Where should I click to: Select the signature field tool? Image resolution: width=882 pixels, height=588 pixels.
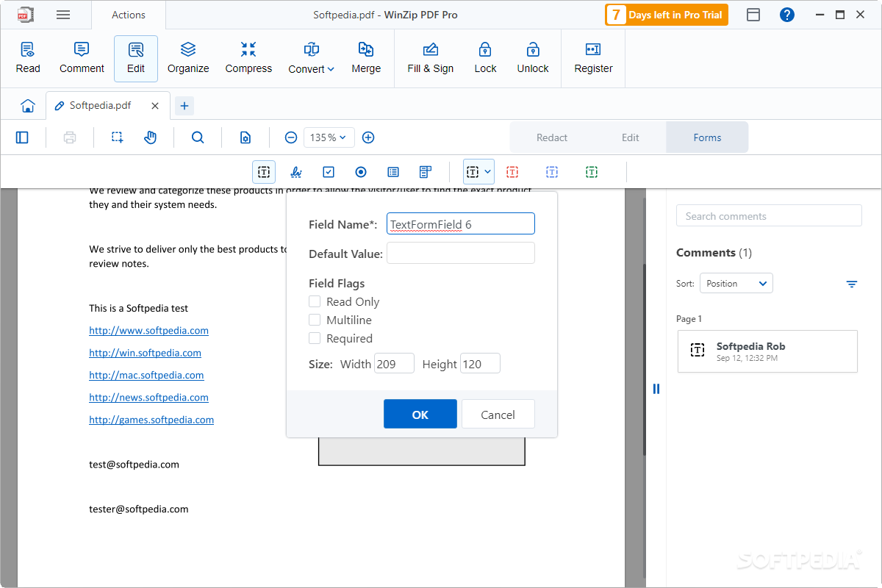point(296,172)
